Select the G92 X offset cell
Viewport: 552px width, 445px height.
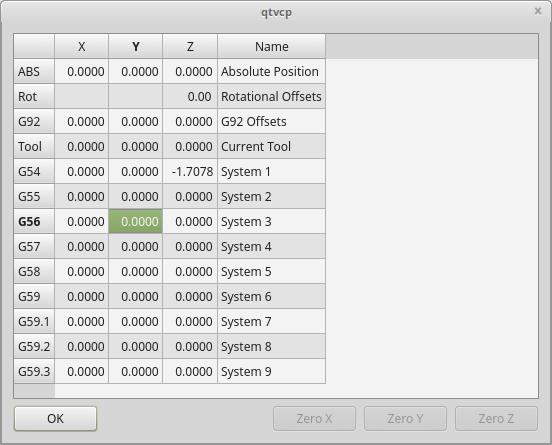tap(81, 121)
